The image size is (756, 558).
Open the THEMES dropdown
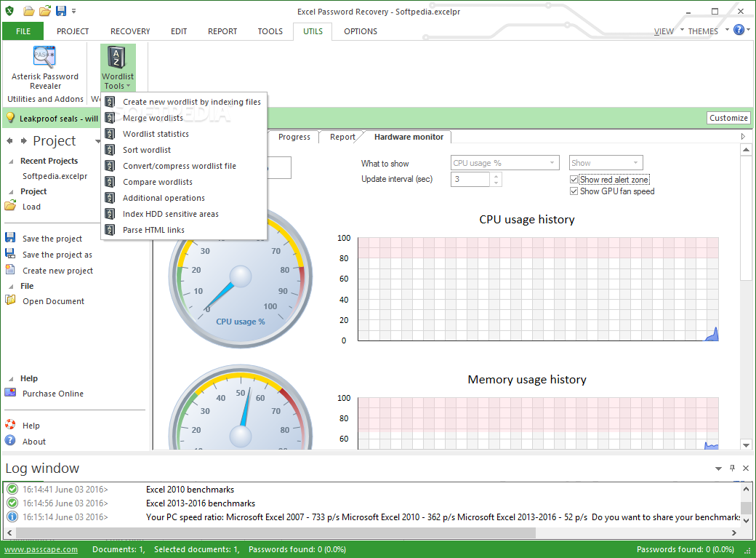[708, 31]
